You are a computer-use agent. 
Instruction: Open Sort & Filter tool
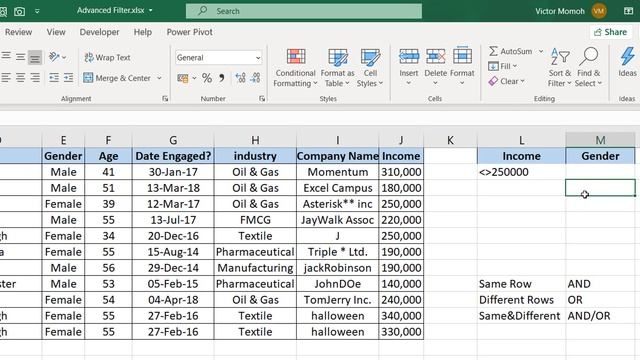560,67
